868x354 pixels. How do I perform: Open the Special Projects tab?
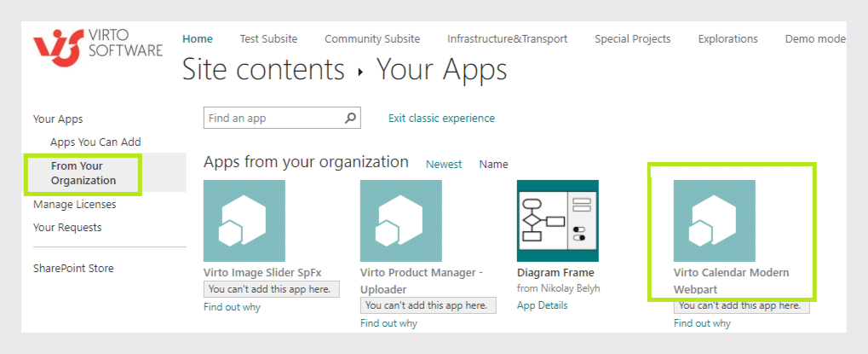[x=633, y=38]
